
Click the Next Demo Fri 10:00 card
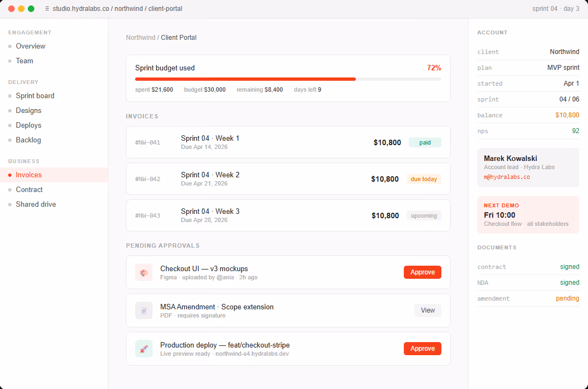tap(528, 215)
